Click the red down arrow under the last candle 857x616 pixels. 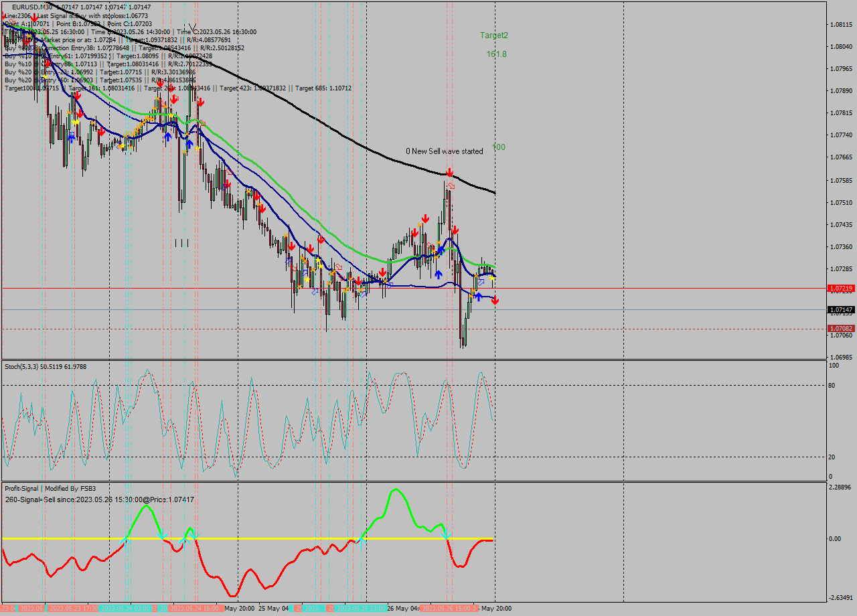(495, 301)
